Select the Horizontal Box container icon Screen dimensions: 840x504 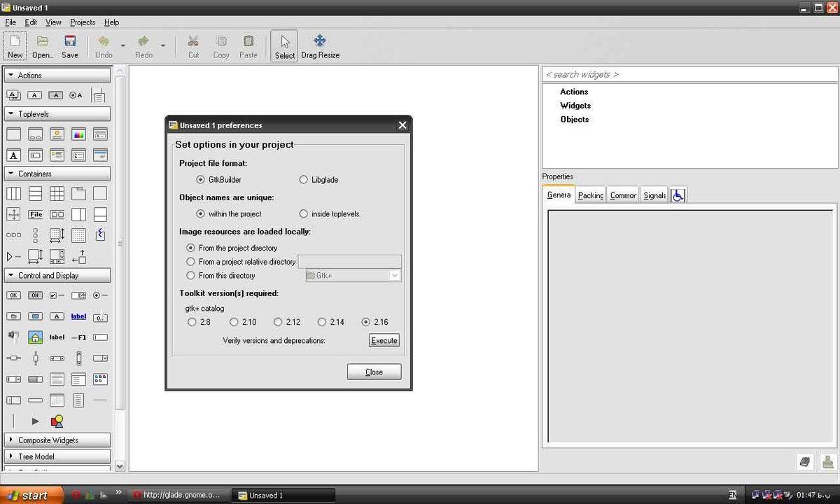13,194
